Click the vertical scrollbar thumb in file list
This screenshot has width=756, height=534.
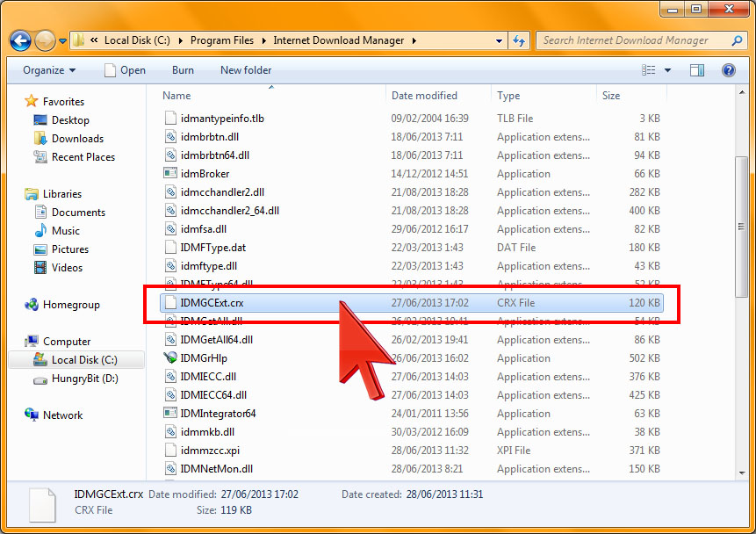click(742, 227)
